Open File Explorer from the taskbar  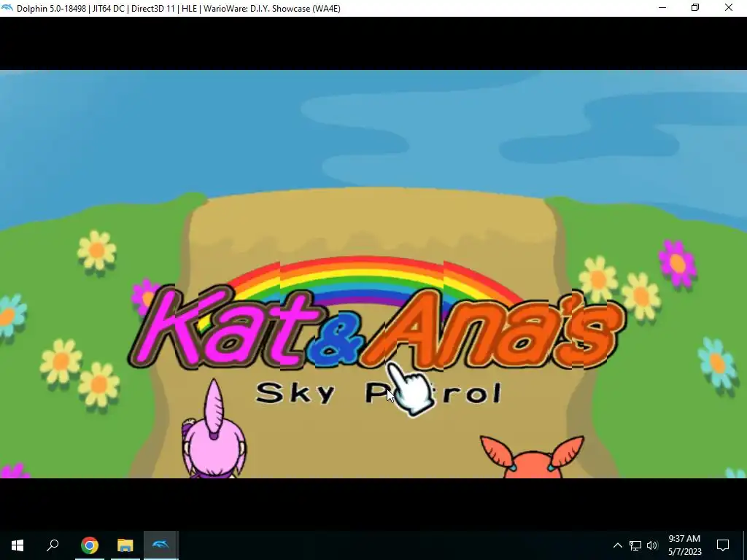(x=125, y=545)
